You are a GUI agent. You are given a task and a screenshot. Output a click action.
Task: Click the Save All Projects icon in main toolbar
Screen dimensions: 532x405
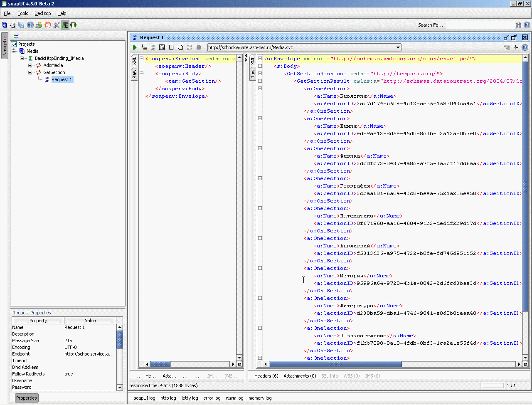(x=21, y=25)
